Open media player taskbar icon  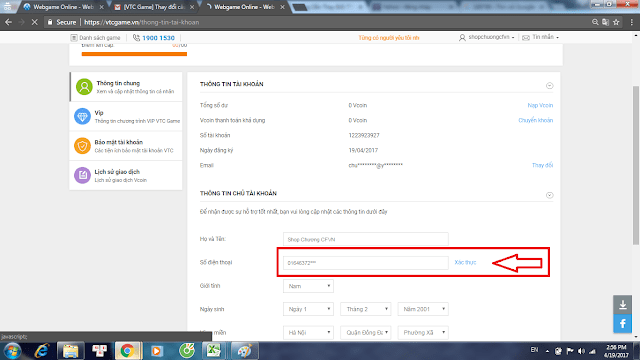156,351
